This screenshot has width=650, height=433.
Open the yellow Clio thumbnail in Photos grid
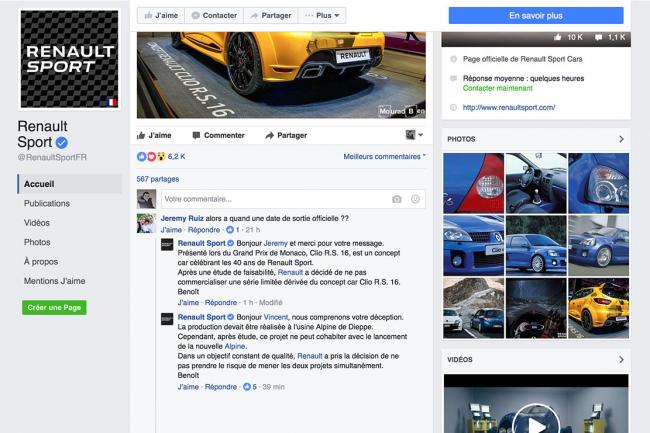(598, 308)
